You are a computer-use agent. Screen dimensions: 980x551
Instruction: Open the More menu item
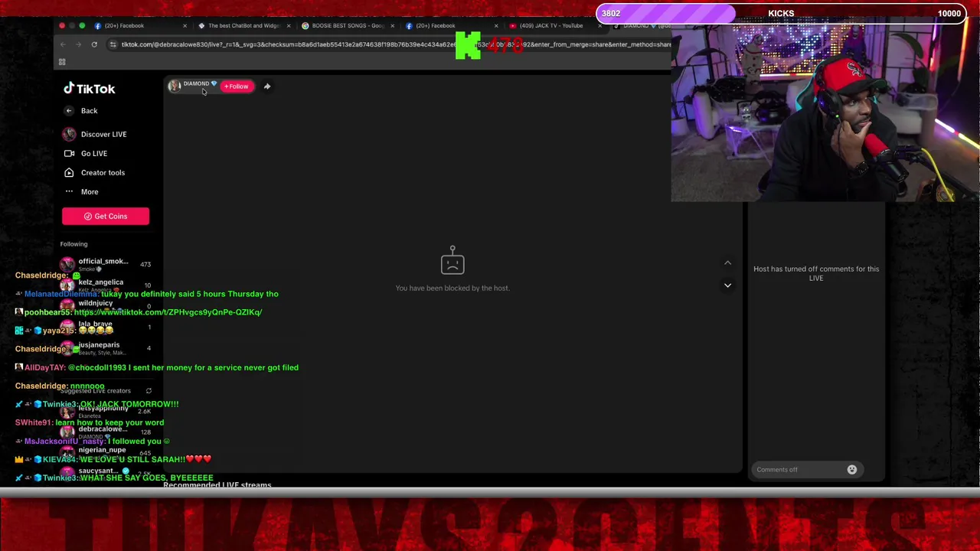tap(81, 191)
